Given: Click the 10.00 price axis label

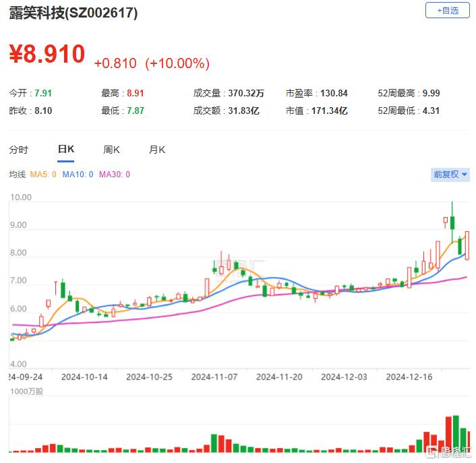Looking at the screenshot, I should click(21, 197).
